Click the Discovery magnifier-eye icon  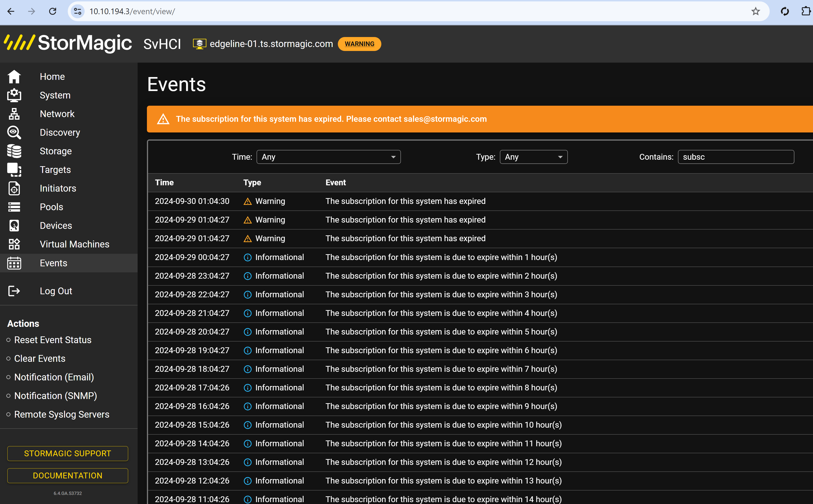(x=14, y=133)
